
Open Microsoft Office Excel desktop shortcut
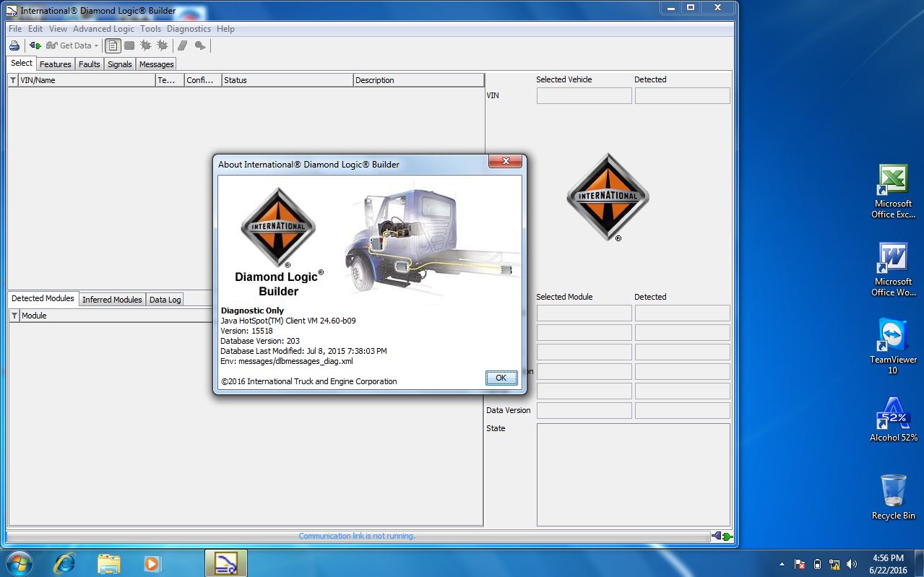[893, 191]
